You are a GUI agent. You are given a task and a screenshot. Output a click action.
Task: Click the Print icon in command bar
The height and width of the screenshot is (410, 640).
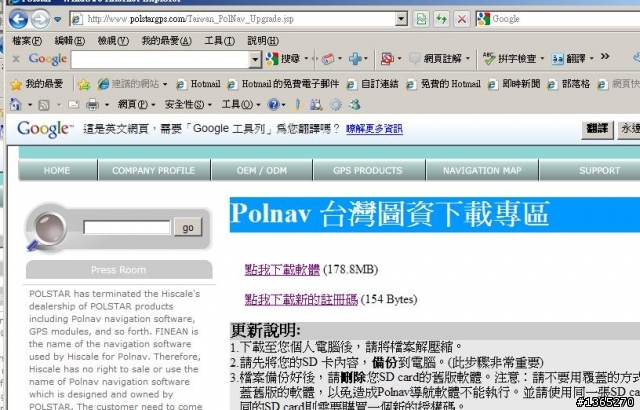(92, 105)
